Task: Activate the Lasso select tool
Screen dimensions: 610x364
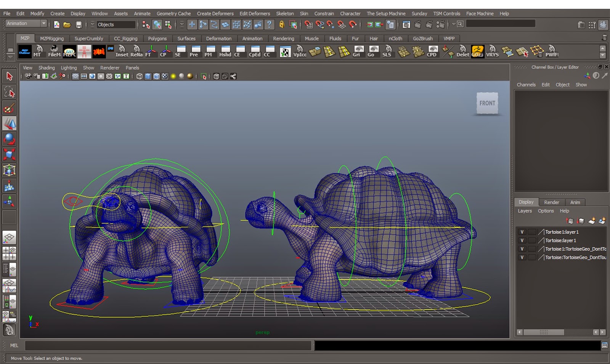Action: coord(9,92)
